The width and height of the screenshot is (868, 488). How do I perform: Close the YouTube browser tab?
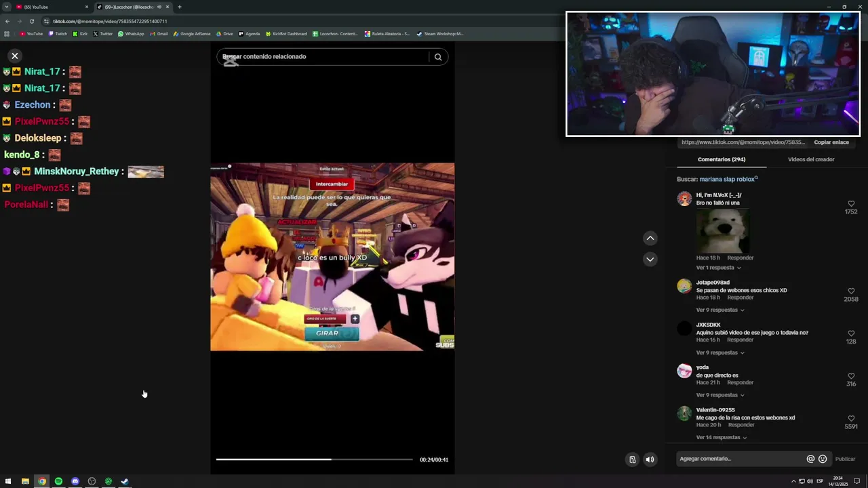coord(87,7)
